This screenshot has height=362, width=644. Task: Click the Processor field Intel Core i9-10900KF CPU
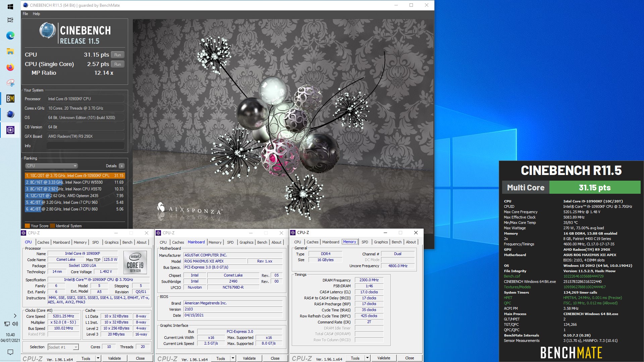click(x=86, y=99)
